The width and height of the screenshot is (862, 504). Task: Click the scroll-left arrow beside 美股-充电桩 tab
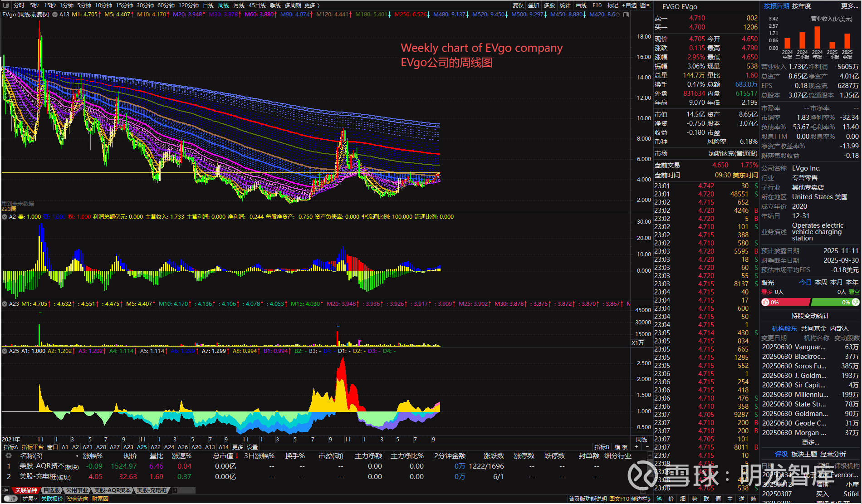coord(175,490)
